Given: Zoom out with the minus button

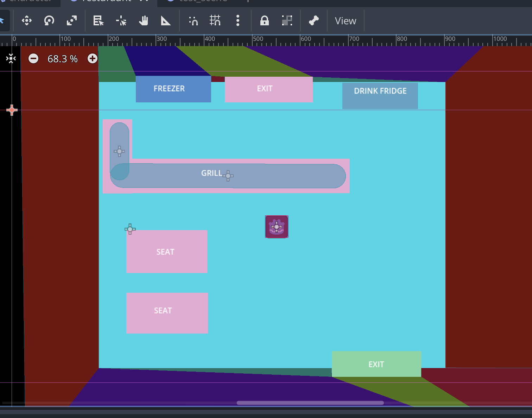Looking at the screenshot, I should 33,58.
